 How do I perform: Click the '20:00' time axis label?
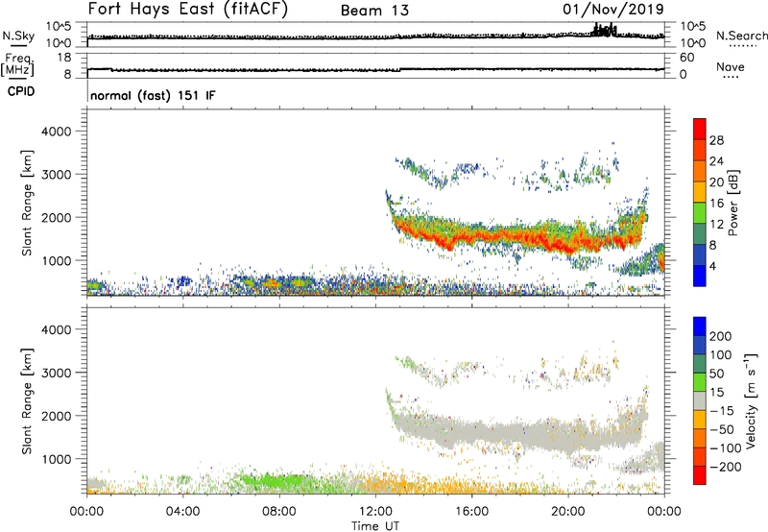click(x=567, y=512)
